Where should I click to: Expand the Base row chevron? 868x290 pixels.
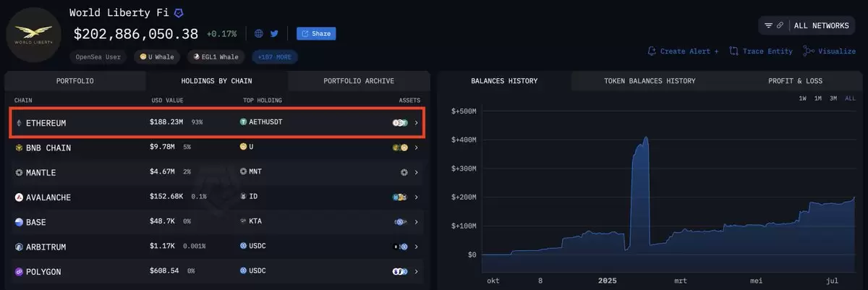coord(416,222)
